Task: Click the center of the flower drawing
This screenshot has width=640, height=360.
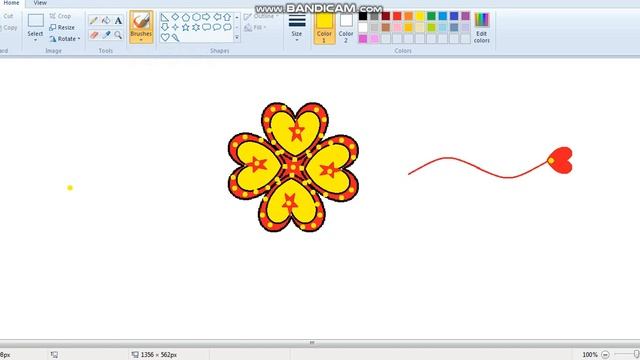Action: [293, 167]
